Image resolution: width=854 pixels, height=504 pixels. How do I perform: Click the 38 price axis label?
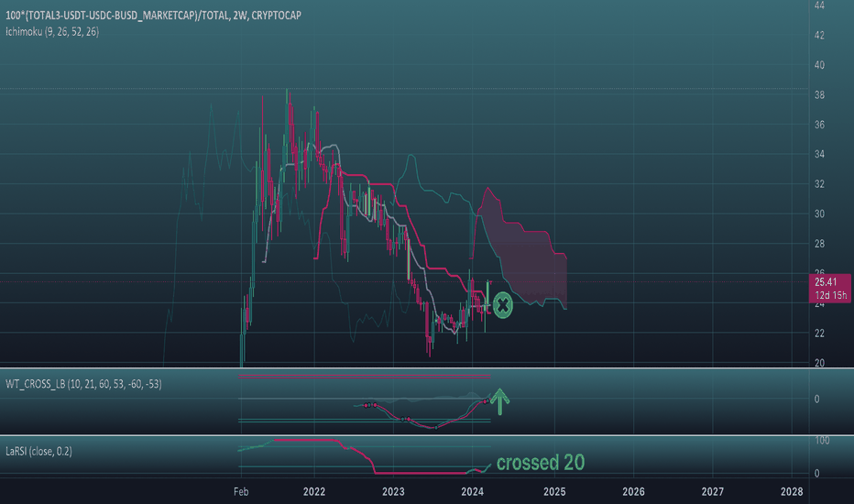(819, 94)
